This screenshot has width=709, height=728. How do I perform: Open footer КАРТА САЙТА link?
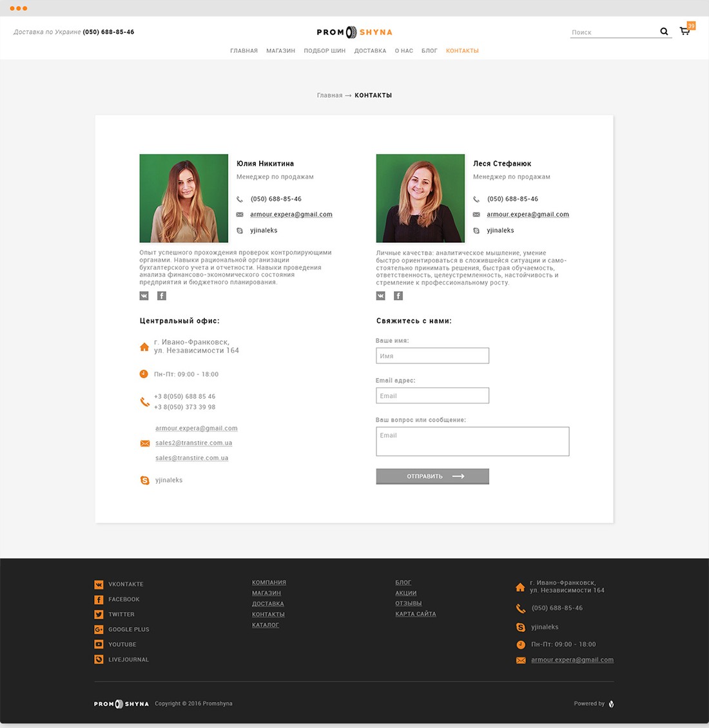pos(416,614)
